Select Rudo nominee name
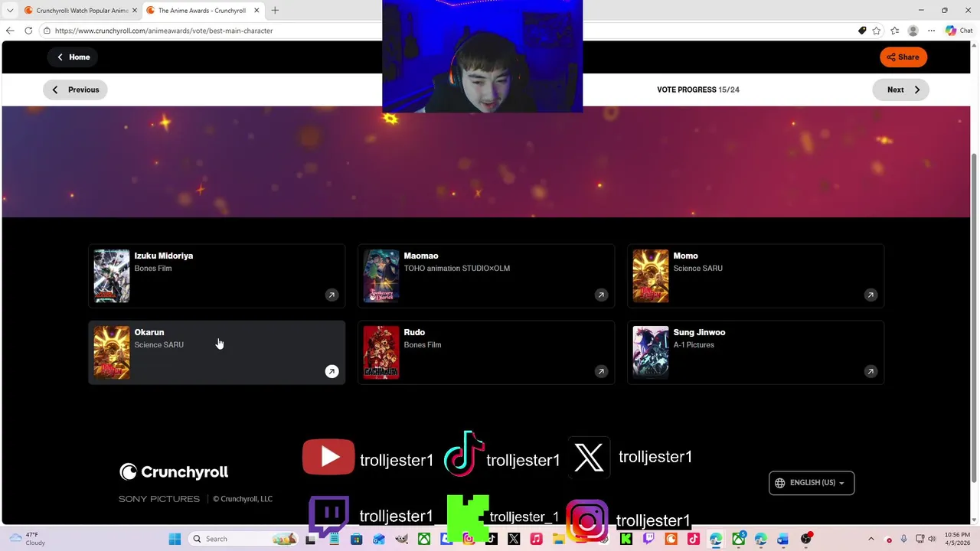Screen dimensions: 980x551 click(414, 332)
